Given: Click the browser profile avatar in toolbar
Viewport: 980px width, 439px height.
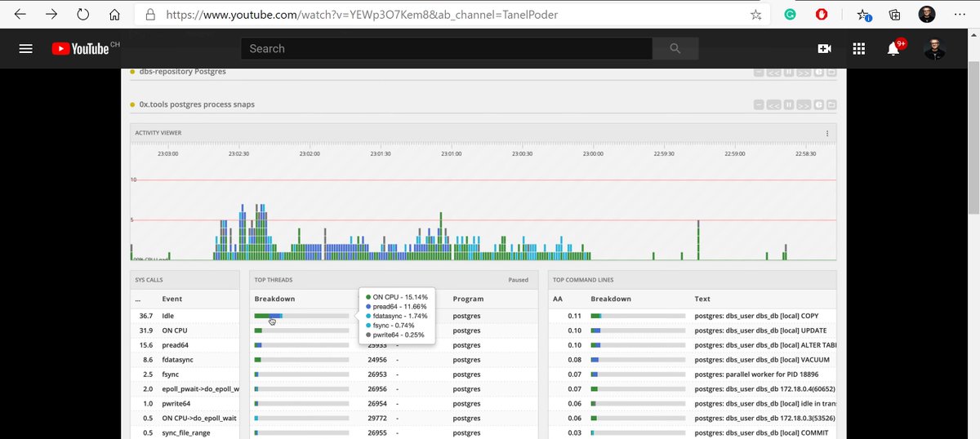Looking at the screenshot, I should pos(926,15).
